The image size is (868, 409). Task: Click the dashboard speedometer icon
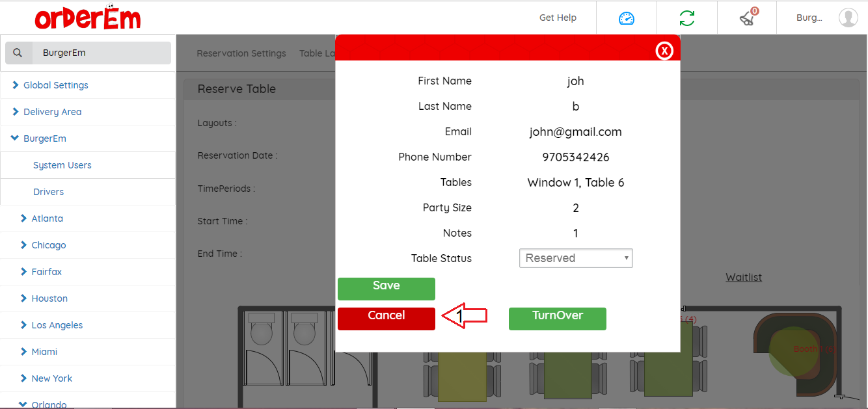[626, 18]
